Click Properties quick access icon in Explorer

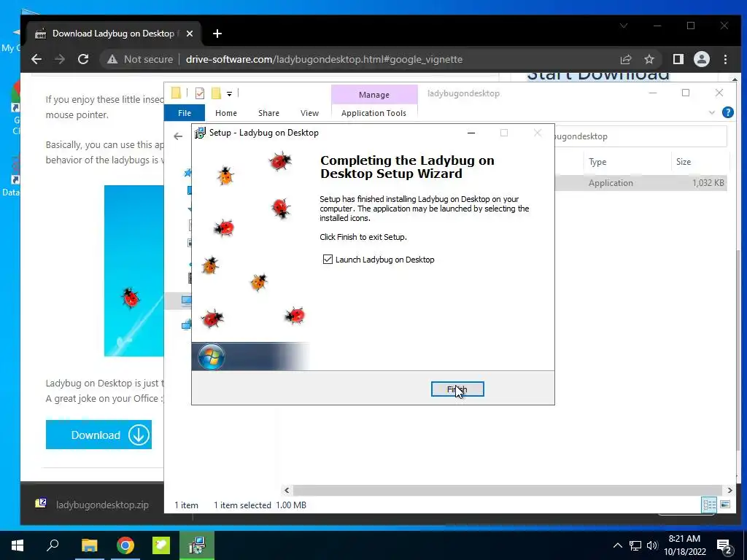(200, 93)
